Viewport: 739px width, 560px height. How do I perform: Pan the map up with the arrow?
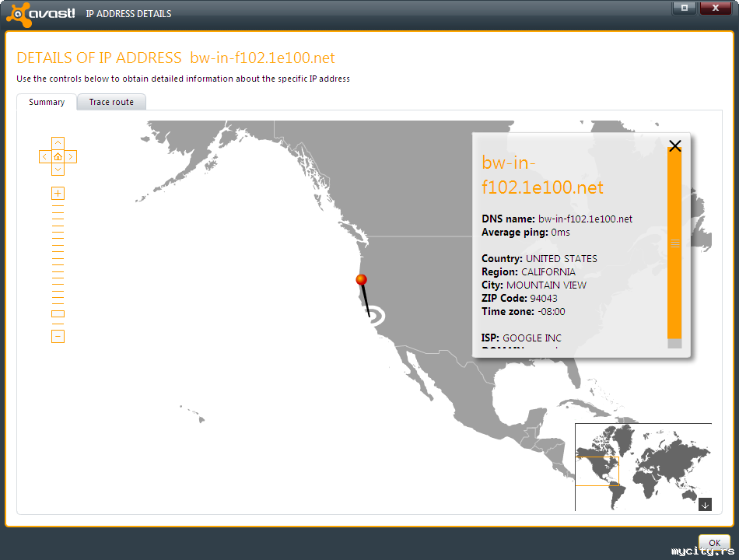58,143
